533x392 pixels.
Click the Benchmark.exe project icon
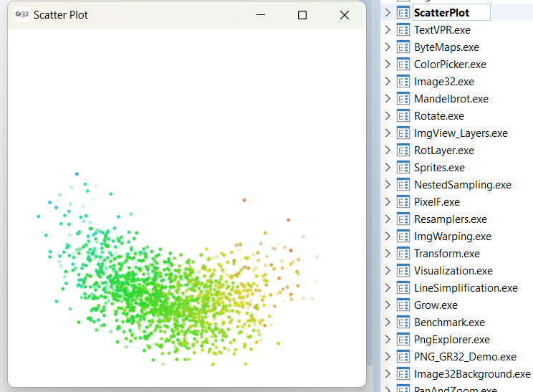403,322
